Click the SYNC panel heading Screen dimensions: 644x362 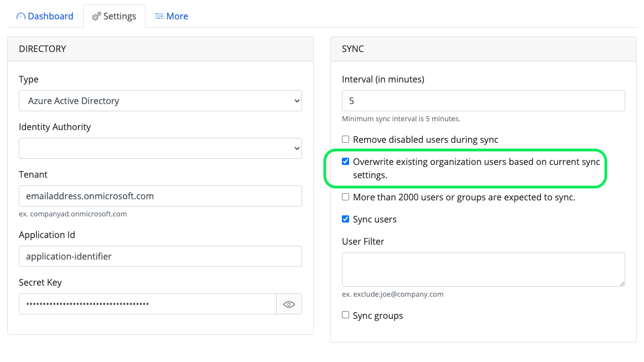(x=353, y=49)
